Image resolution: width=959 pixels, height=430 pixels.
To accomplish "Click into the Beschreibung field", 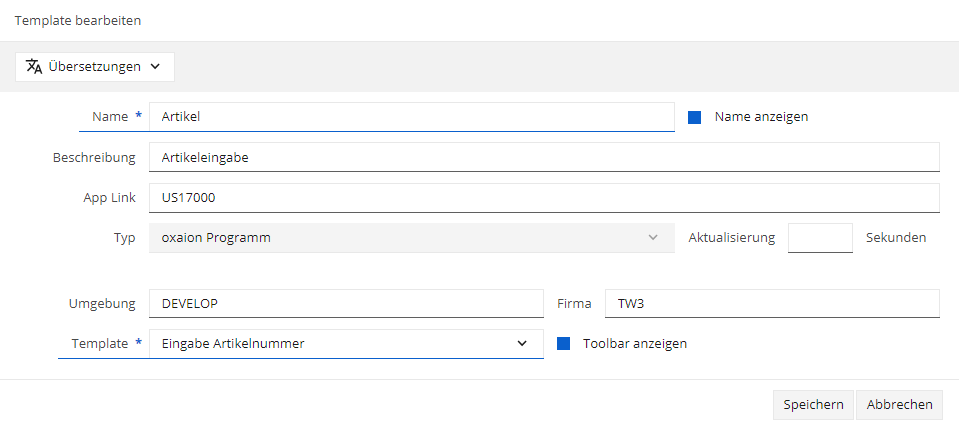I will [544, 157].
